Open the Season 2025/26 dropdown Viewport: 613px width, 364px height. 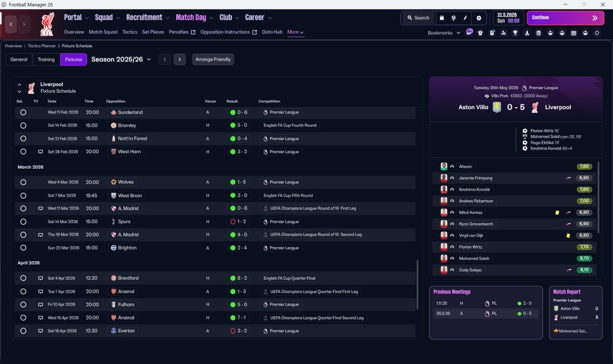tap(121, 59)
